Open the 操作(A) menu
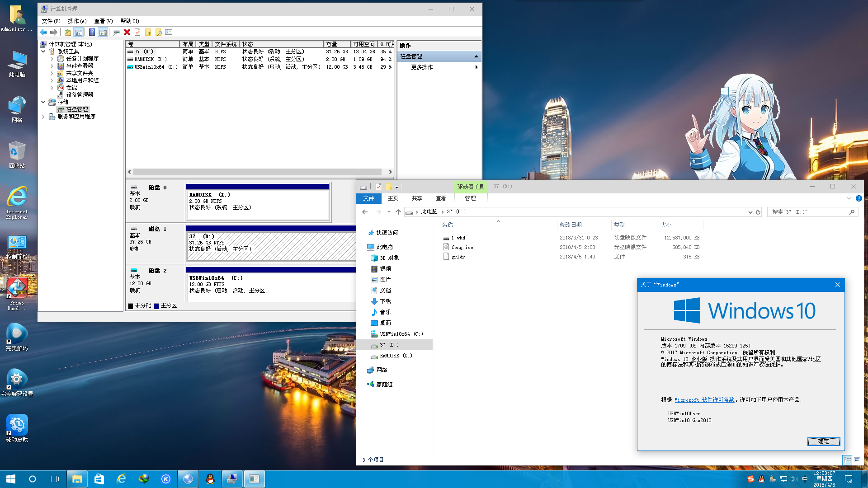Image resolution: width=868 pixels, height=488 pixels. coord(77,21)
